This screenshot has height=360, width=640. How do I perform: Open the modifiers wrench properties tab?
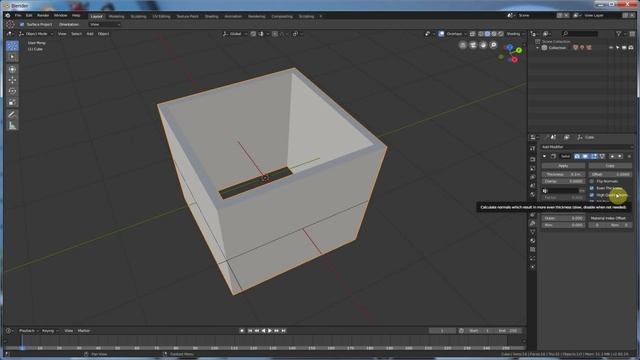coord(533,223)
